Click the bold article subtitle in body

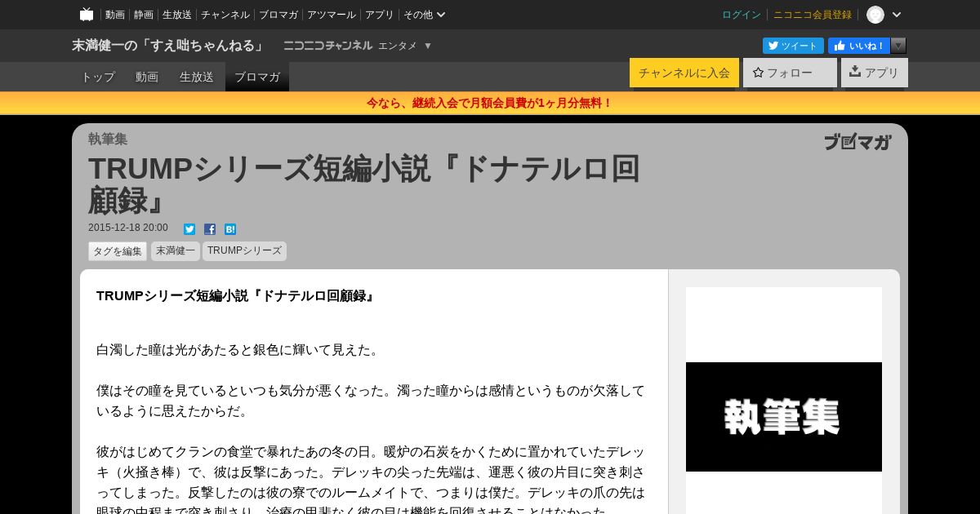click(237, 296)
